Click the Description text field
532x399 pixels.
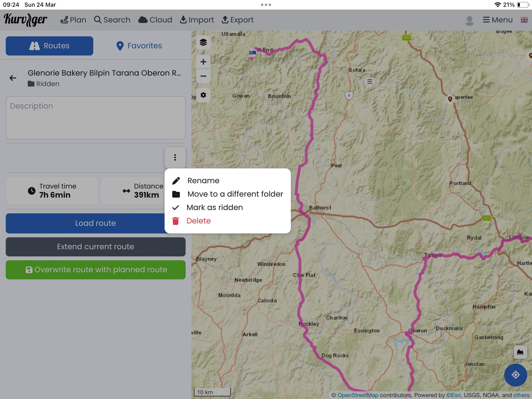95,118
